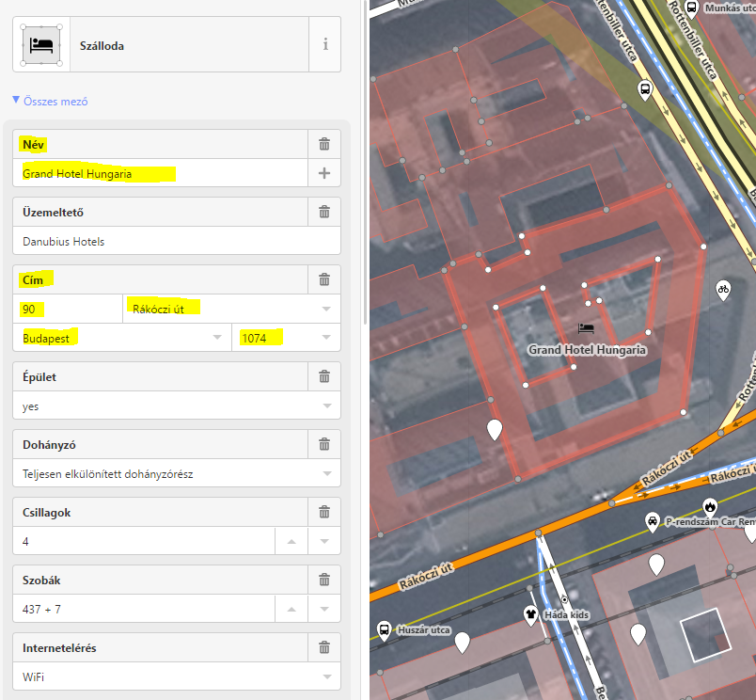Select the P-rendszám car rental icon

[x=652, y=522]
